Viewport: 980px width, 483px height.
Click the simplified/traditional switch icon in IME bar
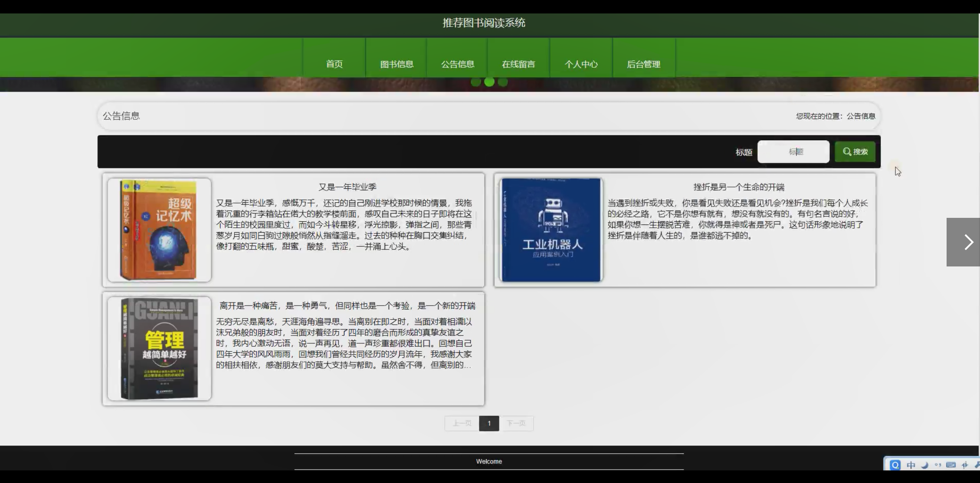coord(965,465)
